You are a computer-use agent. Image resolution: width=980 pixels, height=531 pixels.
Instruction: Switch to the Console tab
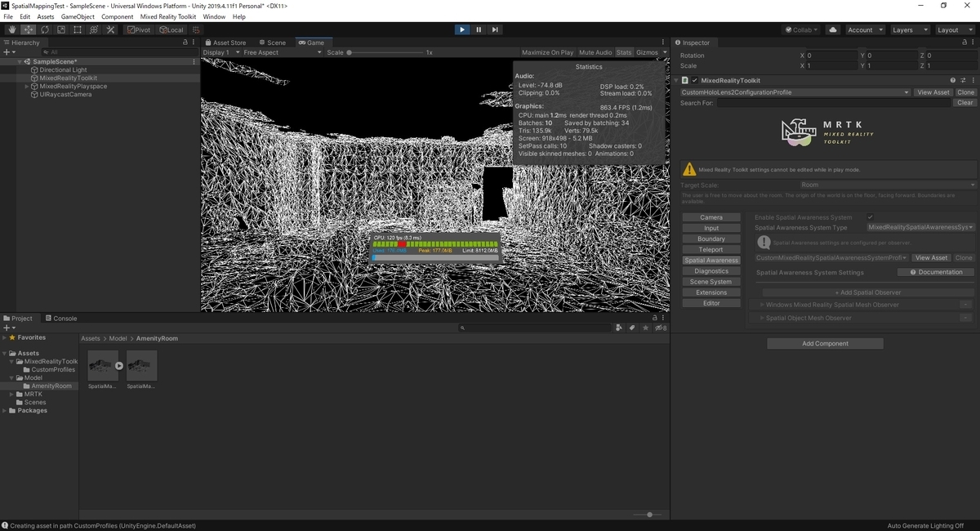tap(60, 319)
